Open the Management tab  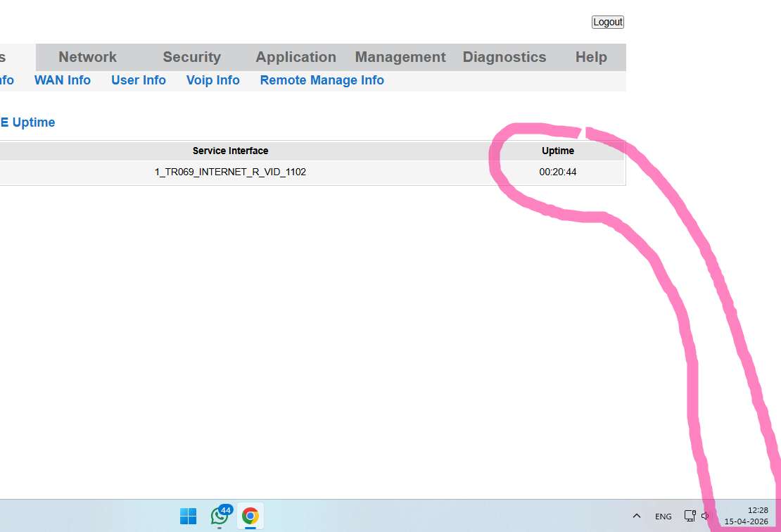pyautogui.click(x=400, y=57)
